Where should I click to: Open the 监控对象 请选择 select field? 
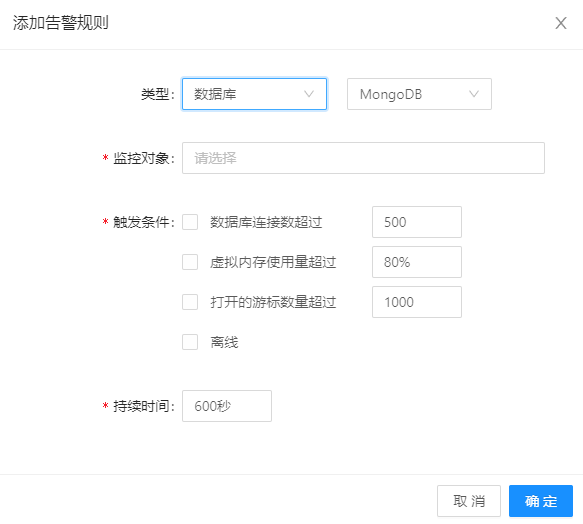click(363, 158)
